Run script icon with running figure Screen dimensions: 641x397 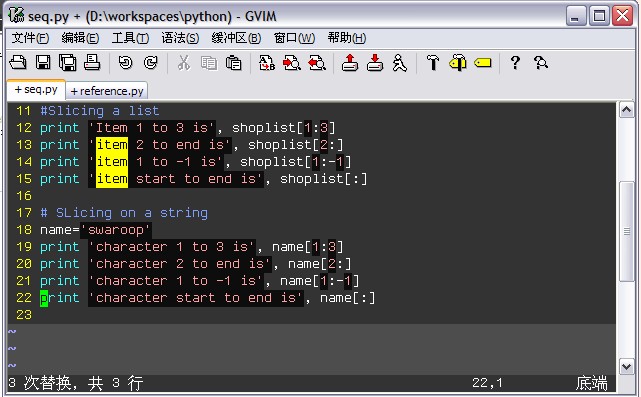(399, 63)
